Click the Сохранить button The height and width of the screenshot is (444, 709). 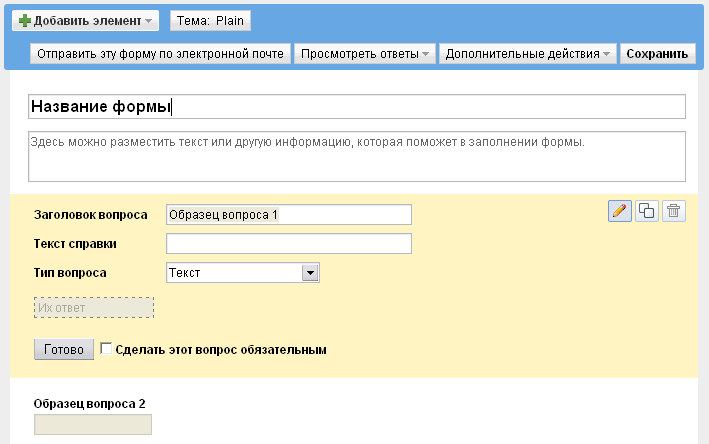pyautogui.click(x=657, y=54)
